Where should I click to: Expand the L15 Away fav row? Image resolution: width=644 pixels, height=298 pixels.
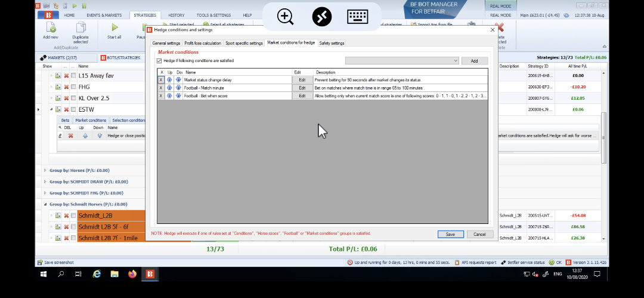52,76
